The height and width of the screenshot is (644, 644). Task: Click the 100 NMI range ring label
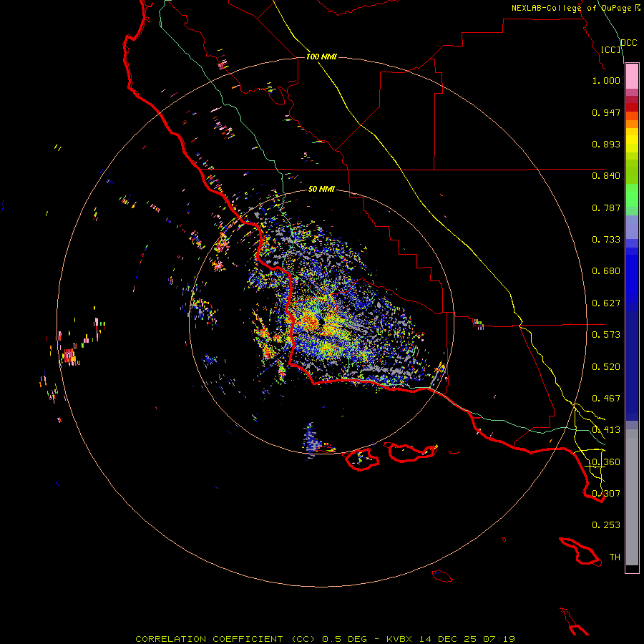tap(321, 57)
